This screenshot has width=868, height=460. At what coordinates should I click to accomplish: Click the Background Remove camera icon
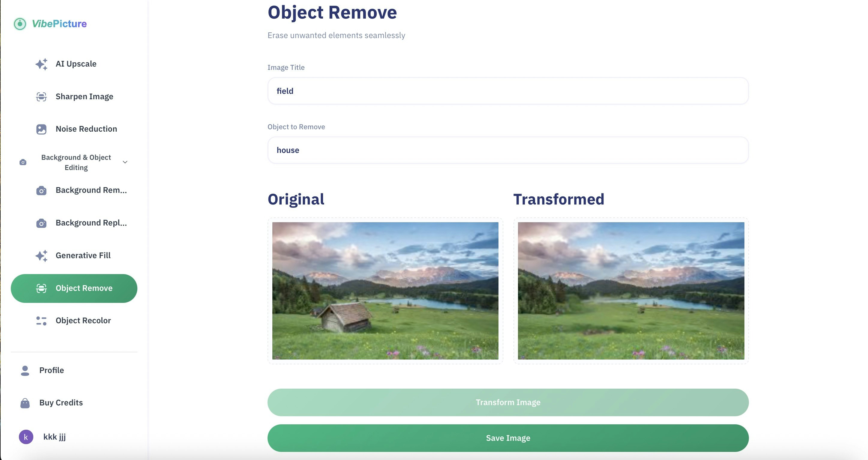pyautogui.click(x=41, y=190)
